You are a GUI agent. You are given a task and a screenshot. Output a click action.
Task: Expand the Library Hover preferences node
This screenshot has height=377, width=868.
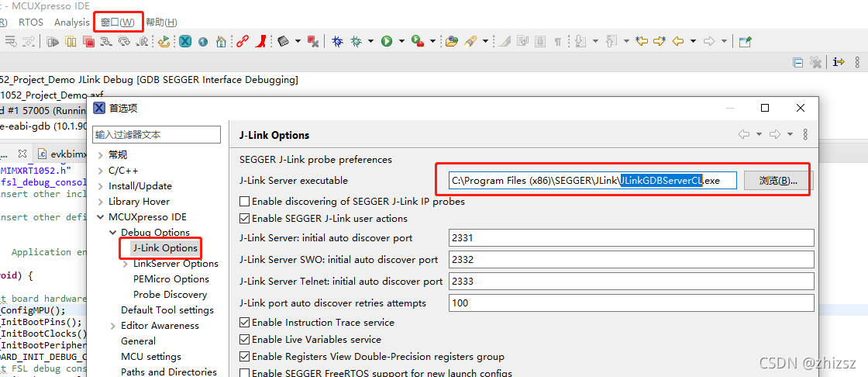[x=100, y=201]
